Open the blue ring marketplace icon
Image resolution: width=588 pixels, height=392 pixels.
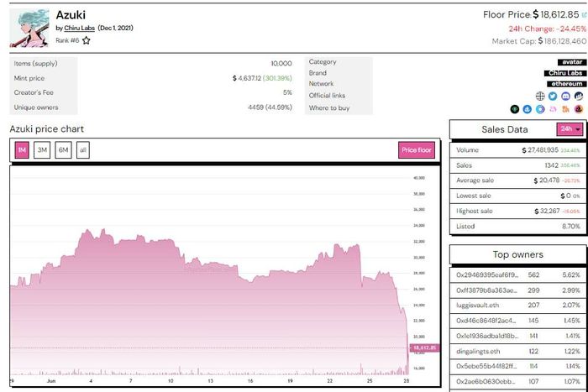tap(540, 109)
